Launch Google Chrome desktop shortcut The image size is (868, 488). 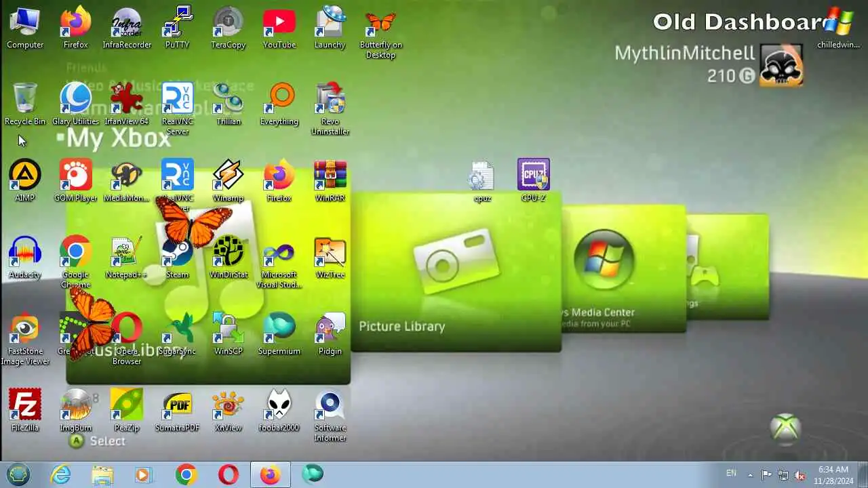76,262
